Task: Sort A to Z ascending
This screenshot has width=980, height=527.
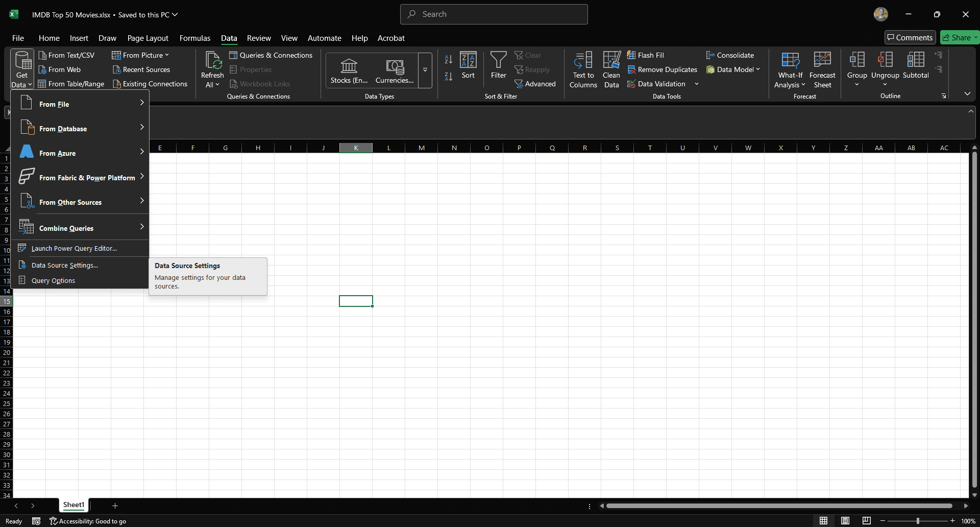Action: (x=448, y=59)
